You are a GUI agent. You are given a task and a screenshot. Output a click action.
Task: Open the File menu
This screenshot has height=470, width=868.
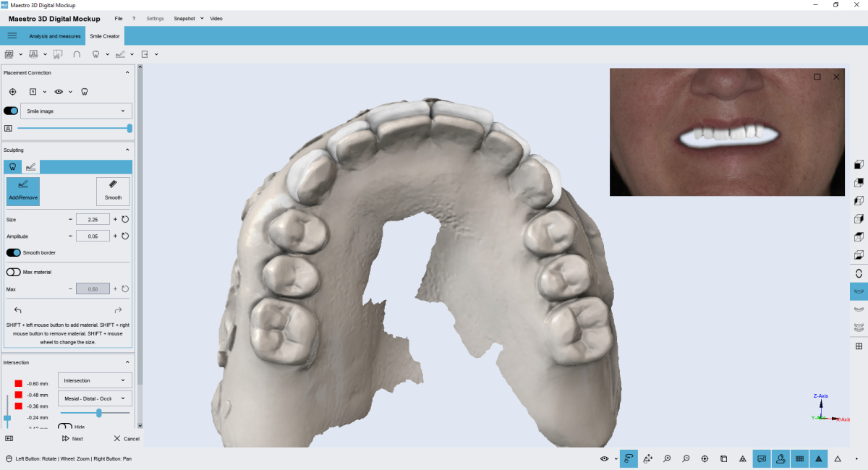pos(119,18)
